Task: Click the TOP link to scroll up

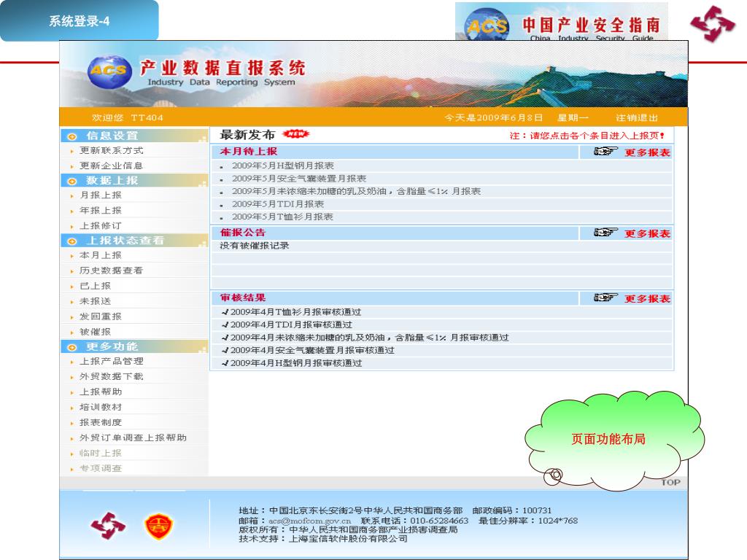Action: click(x=670, y=482)
